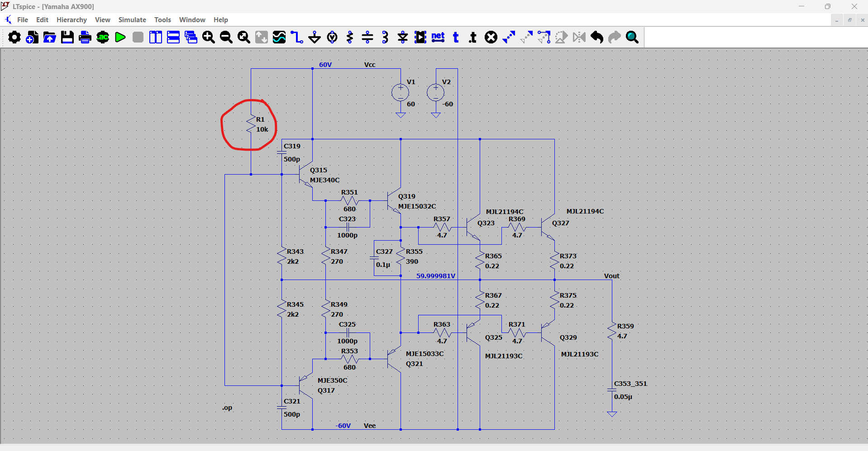868x451 pixels.
Task: Open the Hierarchy menu
Action: coord(72,20)
